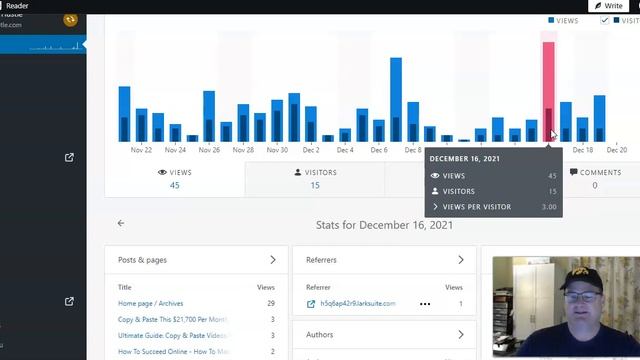Select the Comments tab
This screenshot has height=360, width=640.
pos(595,179)
